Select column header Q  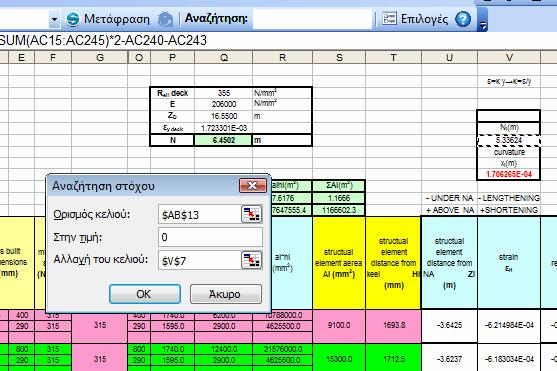coord(224,57)
